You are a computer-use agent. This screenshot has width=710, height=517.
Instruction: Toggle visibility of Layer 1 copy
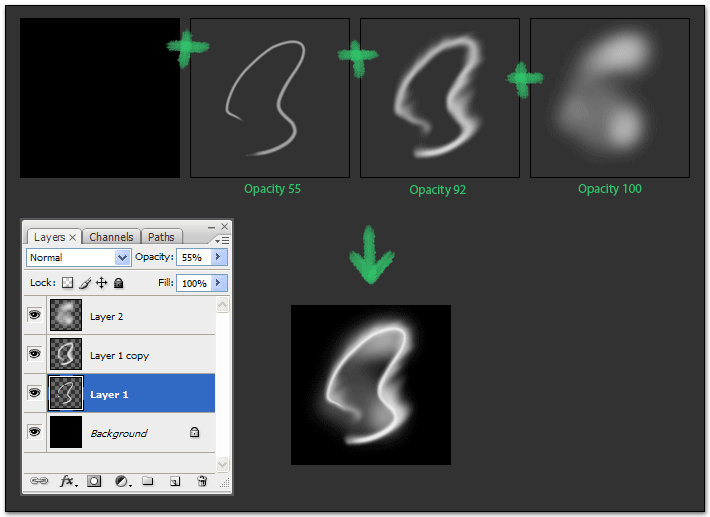point(34,355)
